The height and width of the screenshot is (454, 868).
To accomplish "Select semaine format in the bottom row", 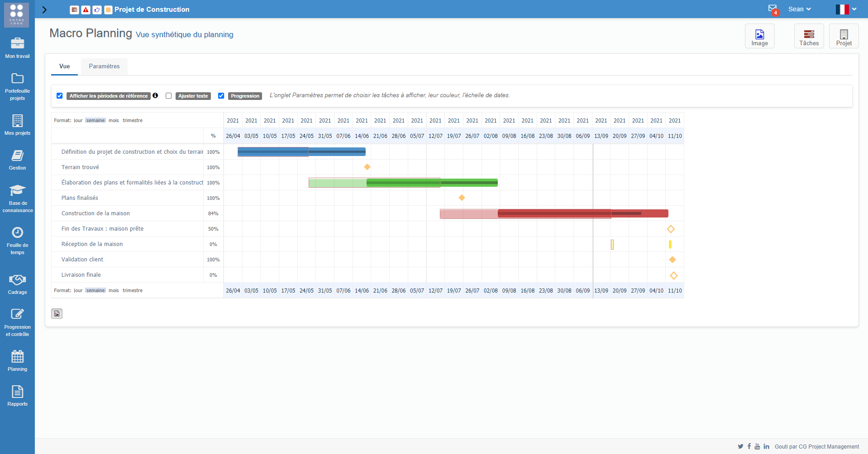I will click(x=95, y=290).
